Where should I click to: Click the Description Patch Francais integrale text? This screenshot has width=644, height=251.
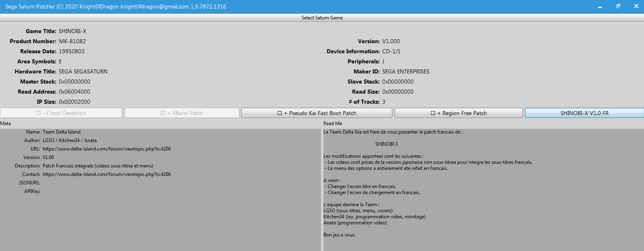(x=98, y=166)
